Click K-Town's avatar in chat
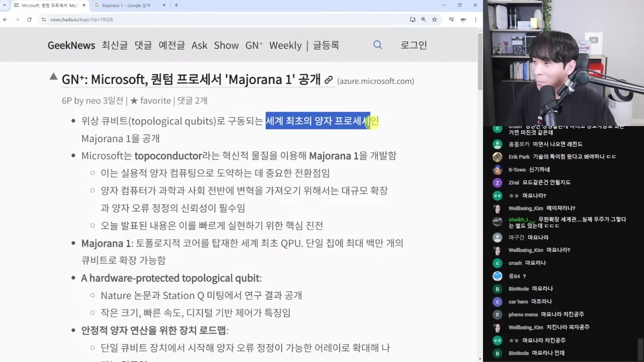 click(x=497, y=170)
